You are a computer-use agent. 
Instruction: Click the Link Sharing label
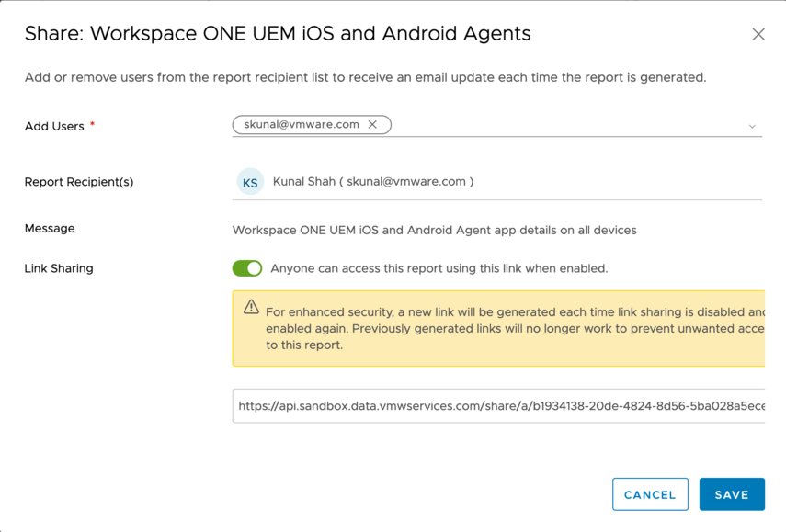click(x=59, y=268)
